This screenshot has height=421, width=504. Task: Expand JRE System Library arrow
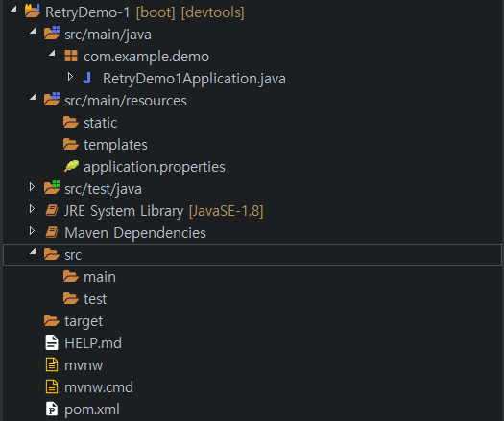(x=32, y=209)
